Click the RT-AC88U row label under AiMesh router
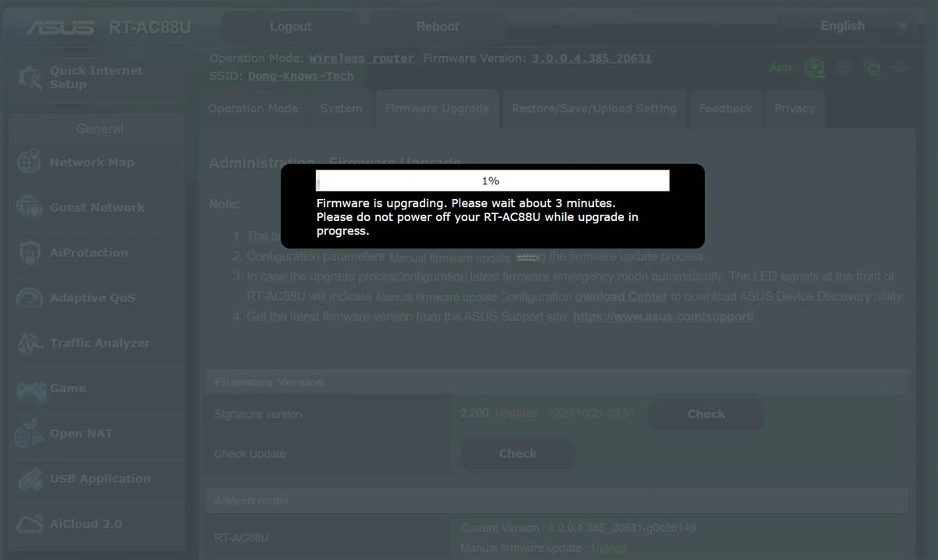 [x=242, y=538]
